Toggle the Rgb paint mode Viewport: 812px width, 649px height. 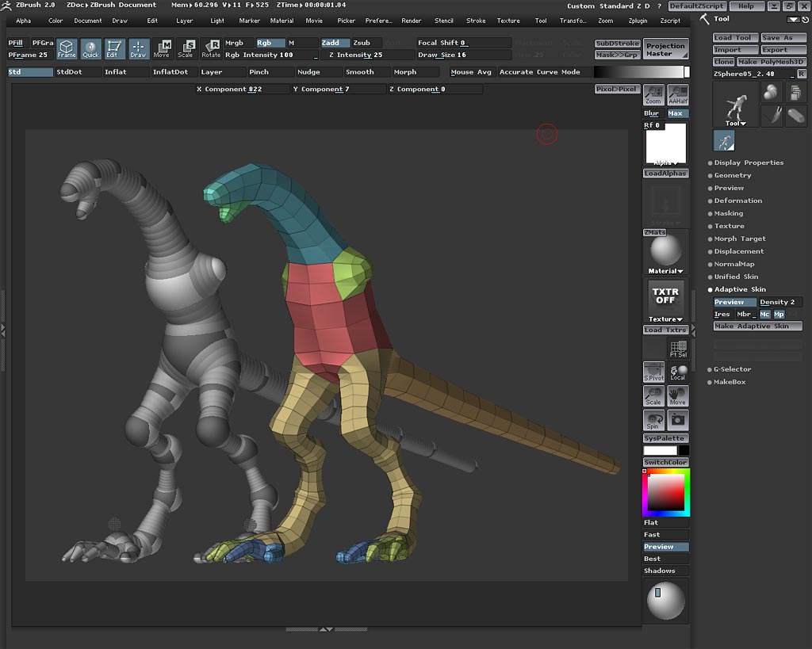[270, 43]
